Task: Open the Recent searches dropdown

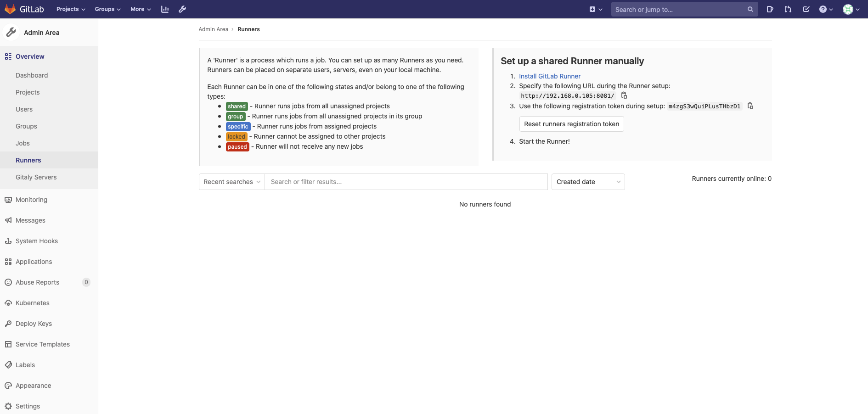Action: tap(232, 182)
